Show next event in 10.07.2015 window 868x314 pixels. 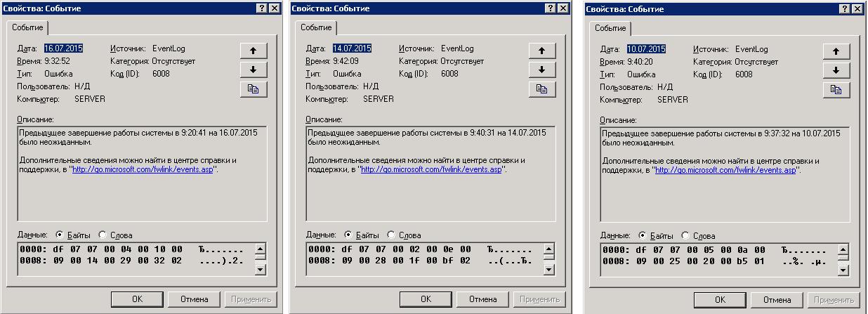point(836,70)
